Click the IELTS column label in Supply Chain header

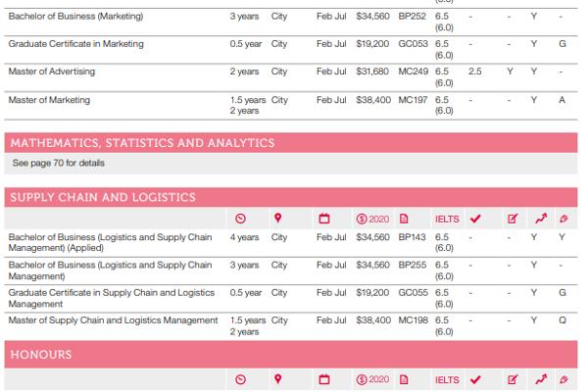[447, 219]
